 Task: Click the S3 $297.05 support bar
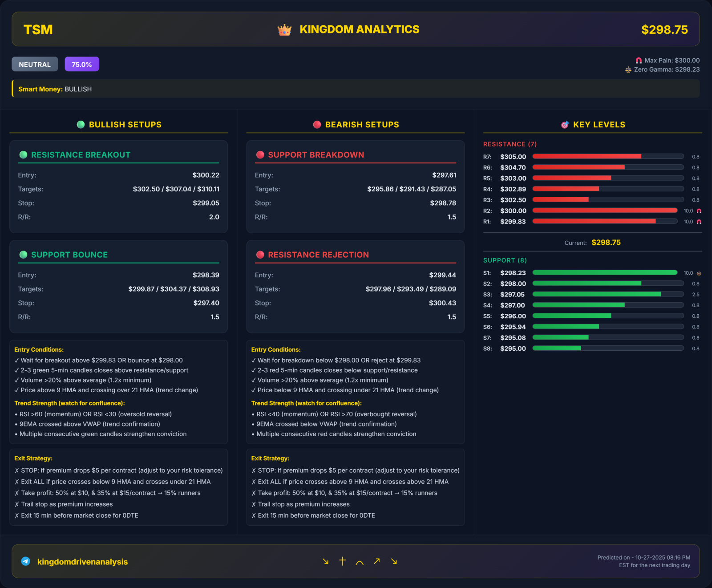[x=608, y=294]
